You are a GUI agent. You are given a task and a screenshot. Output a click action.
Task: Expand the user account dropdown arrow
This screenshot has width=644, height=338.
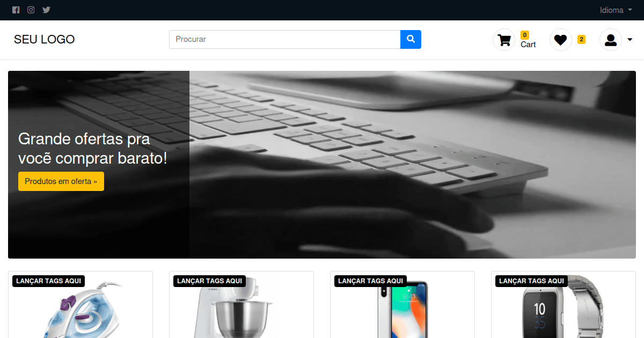[x=630, y=40]
